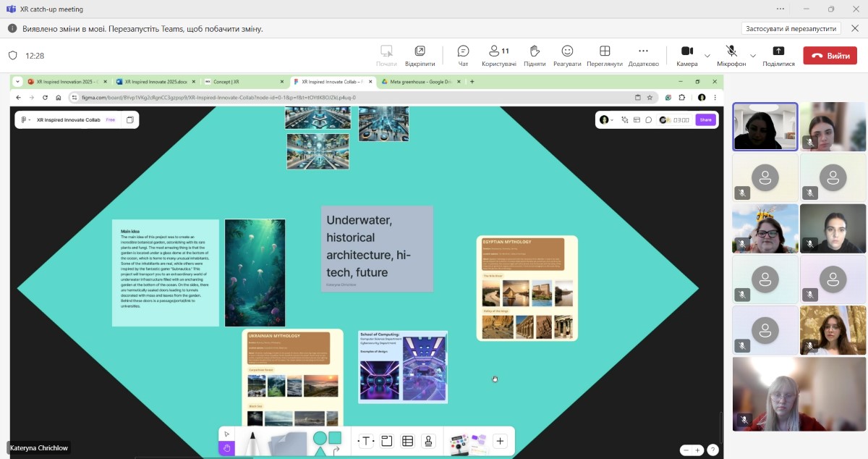
Task: Open the Teams meeting chat (Чат)
Action: pos(463,56)
